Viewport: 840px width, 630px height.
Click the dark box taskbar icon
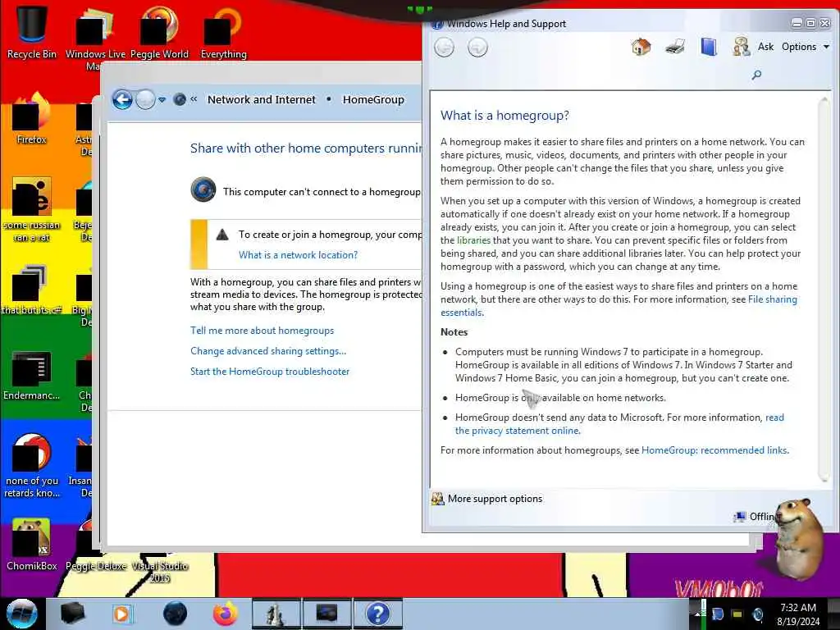pyautogui.click(x=72, y=614)
